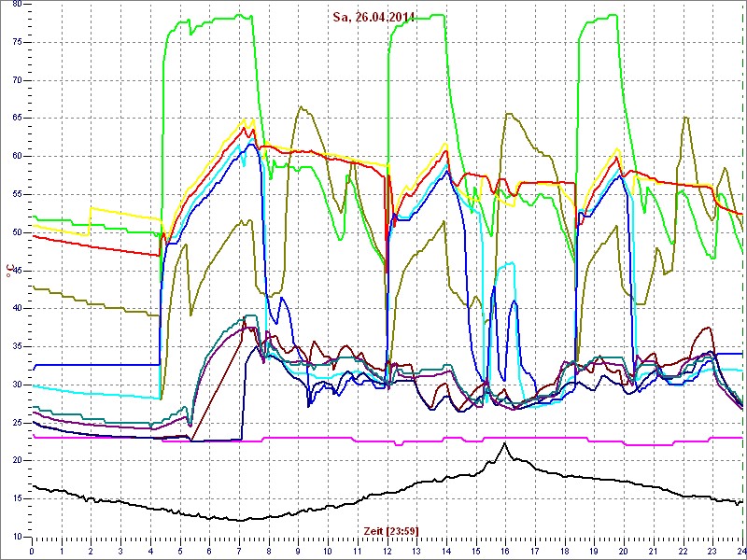Viewport: 747px width, 560px height.
Task: Click the 50 value on the temperature axis
Action: 17,232
